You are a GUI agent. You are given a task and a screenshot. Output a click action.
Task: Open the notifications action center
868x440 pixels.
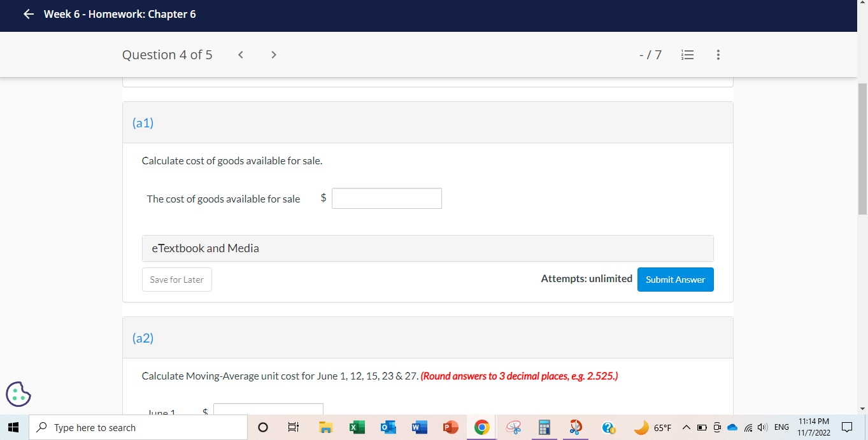coord(847,427)
